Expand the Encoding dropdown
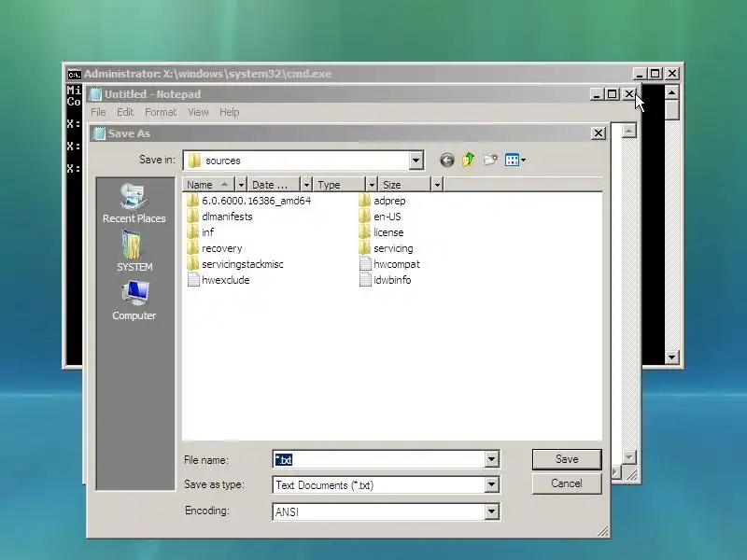Viewport: 747px width, 560px height. point(491,511)
